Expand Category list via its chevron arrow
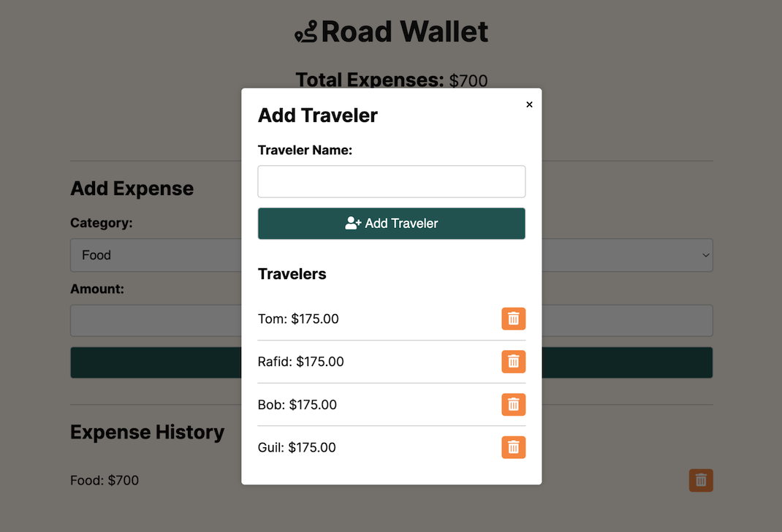This screenshot has height=532, width=782. (x=705, y=255)
